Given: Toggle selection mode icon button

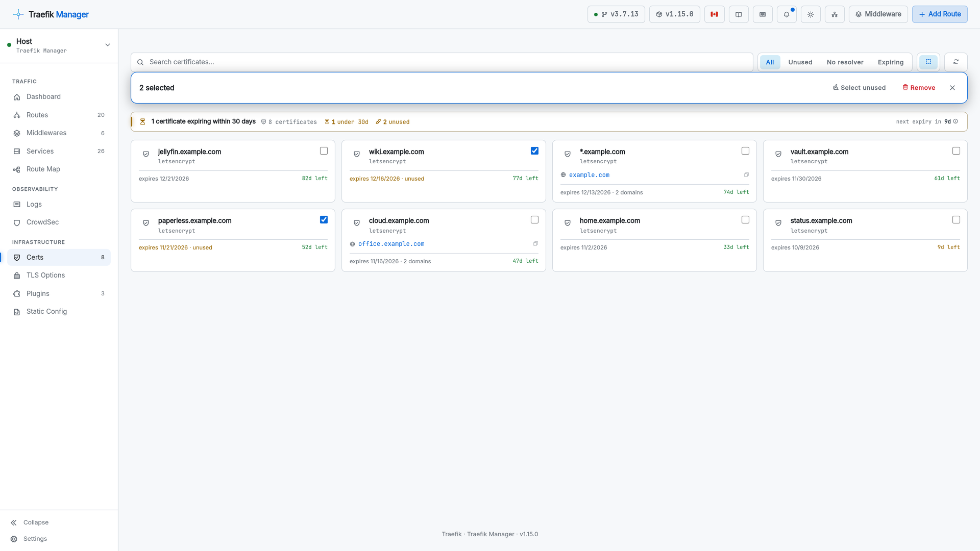Looking at the screenshot, I should [928, 62].
